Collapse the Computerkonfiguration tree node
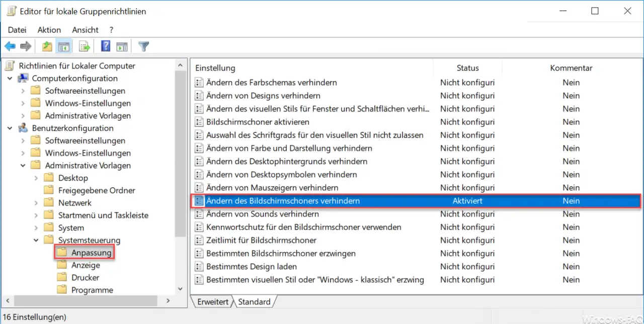The height and width of the screenshot is (324, 644). coord(10,78)
